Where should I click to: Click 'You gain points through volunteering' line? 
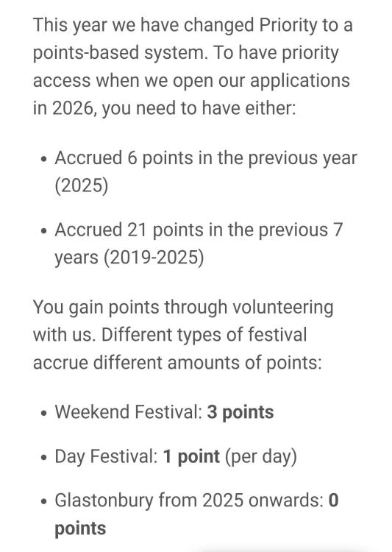tap(183, 308)
